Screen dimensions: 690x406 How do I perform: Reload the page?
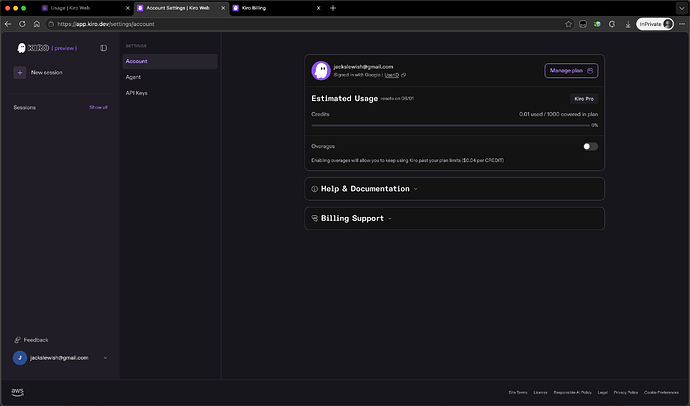click(22, 24)
